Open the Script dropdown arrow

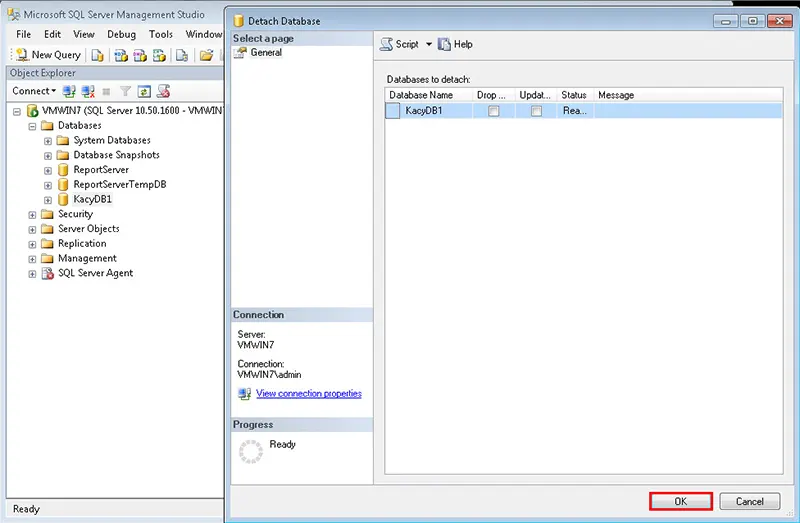click(429, 44)
